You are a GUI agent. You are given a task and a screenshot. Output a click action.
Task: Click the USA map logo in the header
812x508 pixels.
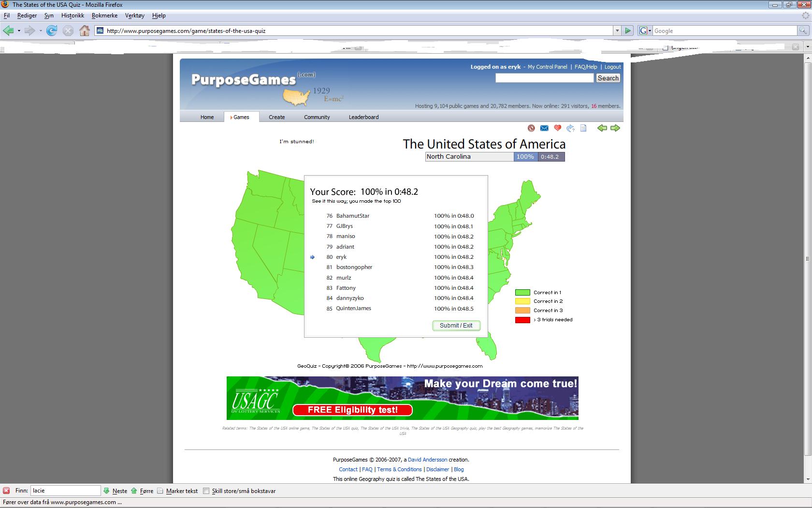pyautogui.click(x=296, y=96)
